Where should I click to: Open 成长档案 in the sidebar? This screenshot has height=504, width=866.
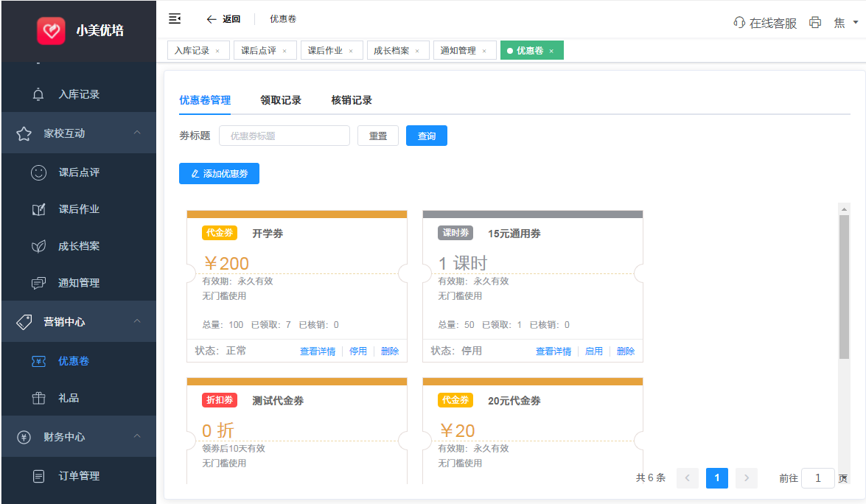79,246
